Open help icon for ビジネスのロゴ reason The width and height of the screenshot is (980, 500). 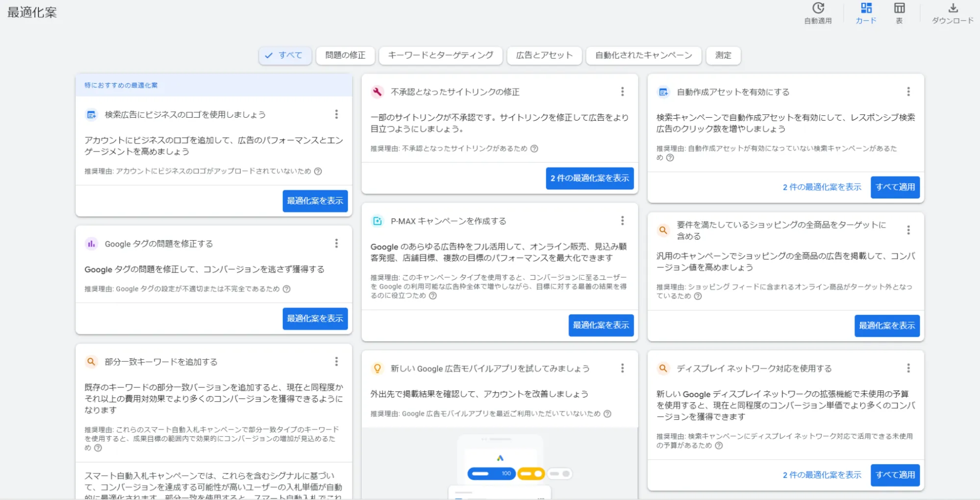coord(318,171)
